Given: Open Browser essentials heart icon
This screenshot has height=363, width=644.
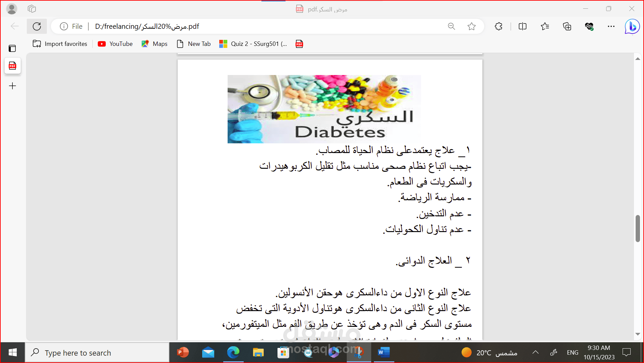Looking at the screenshot, I should coord(589,26).
